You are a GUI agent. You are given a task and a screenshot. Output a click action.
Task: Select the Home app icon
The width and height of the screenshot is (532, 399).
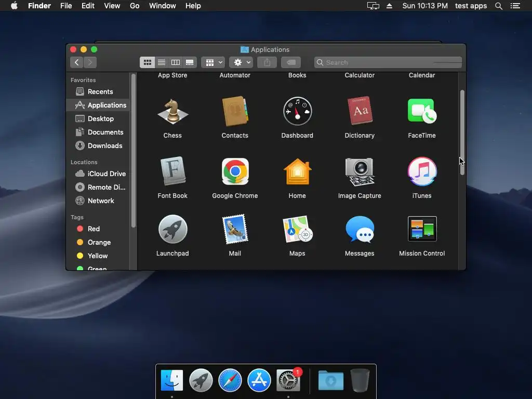(x=297, y=171)
